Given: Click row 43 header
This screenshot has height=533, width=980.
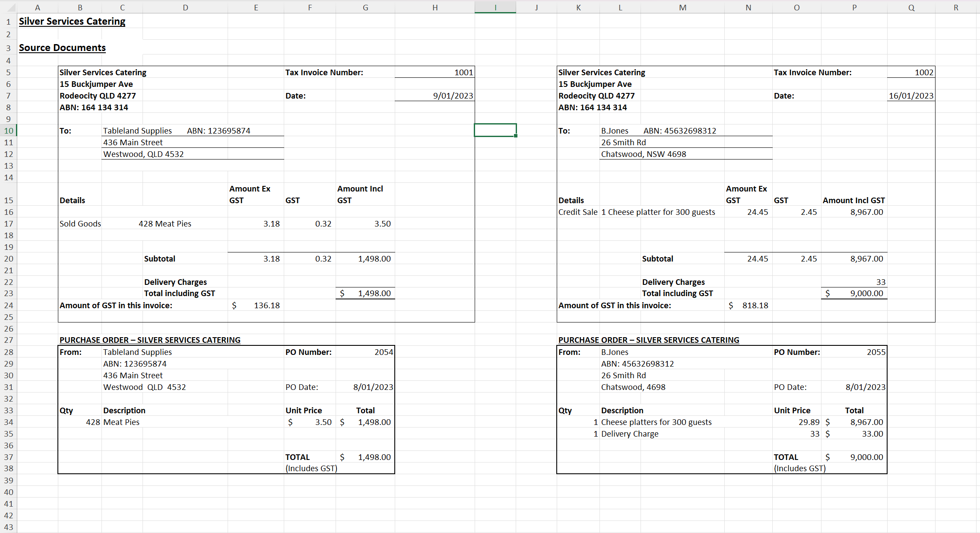Looking at the screenshot, I should (8, 527).
